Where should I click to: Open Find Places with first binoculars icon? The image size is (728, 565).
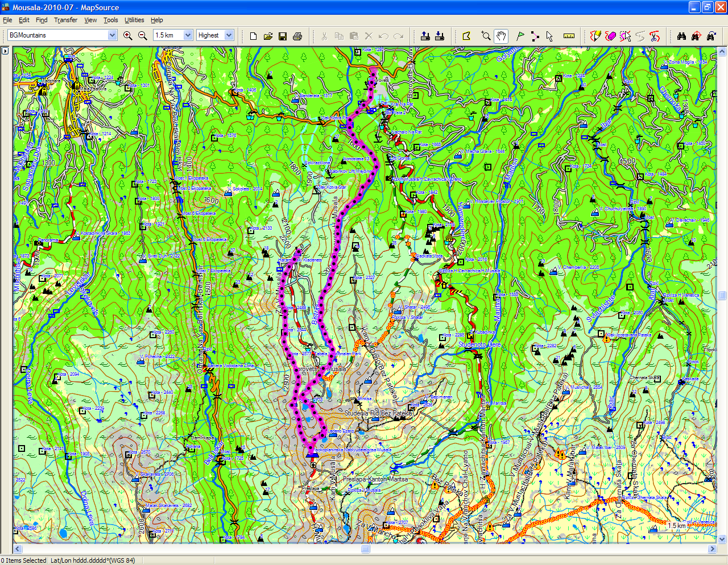click(681, 36)
